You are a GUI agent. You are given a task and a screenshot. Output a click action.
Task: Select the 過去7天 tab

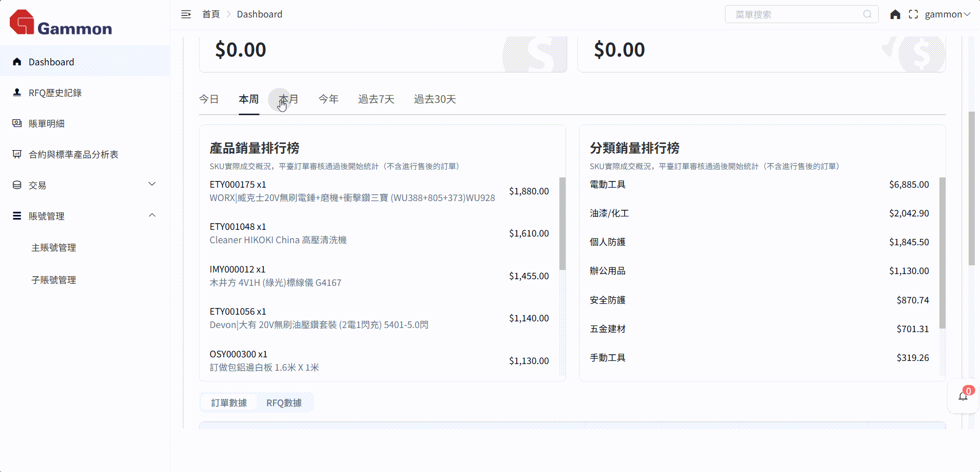(376, 99)
